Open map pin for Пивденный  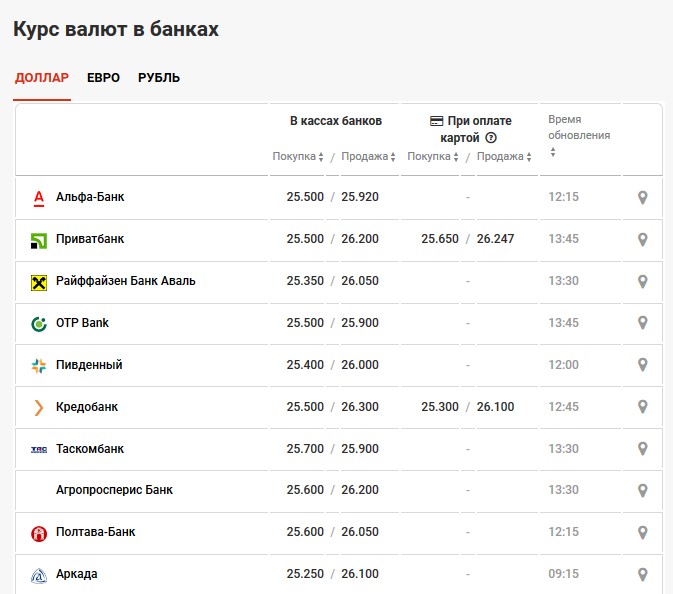(x=642, y=365)
